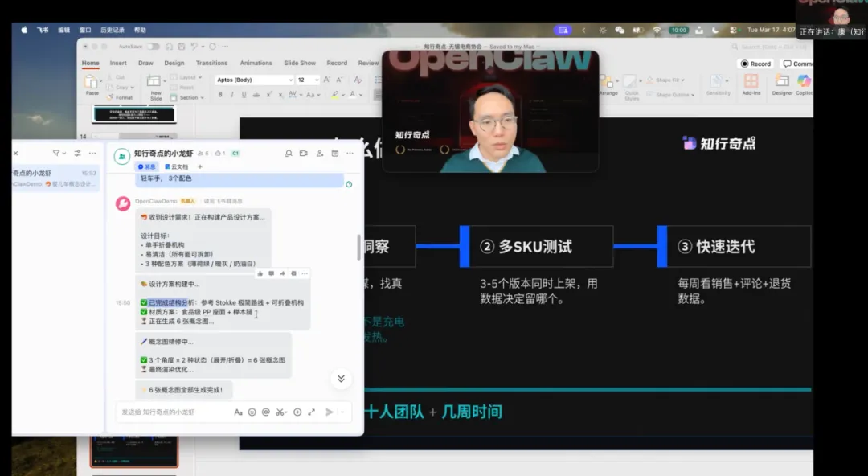Click the message input field
The height and width of the screenshot is (476, 868).
pos(174,412)
